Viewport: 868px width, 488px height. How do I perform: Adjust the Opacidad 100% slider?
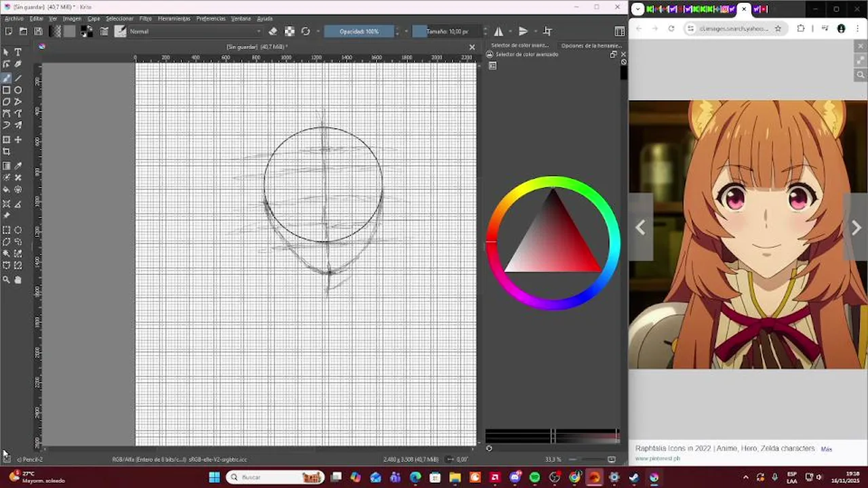coord(359,31)
